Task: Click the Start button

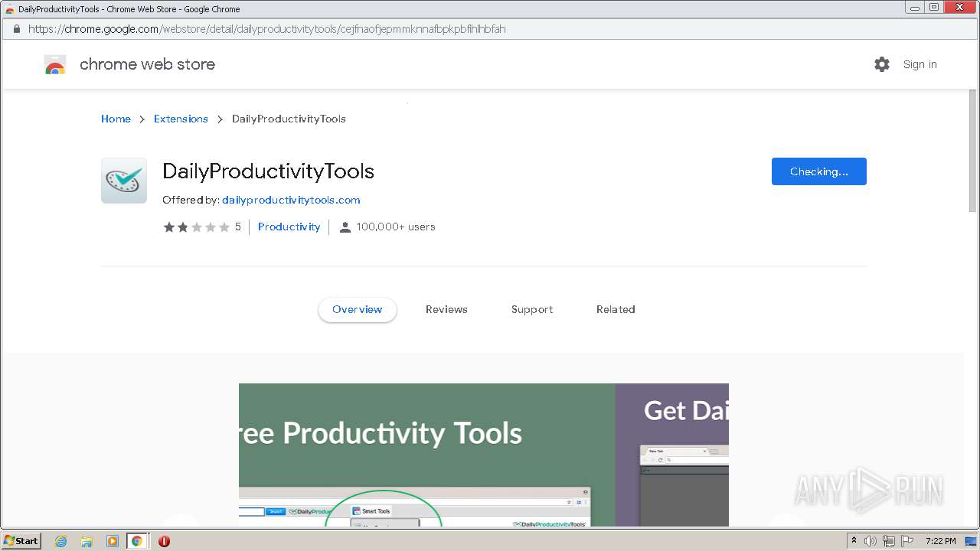Action: [21, 541]
